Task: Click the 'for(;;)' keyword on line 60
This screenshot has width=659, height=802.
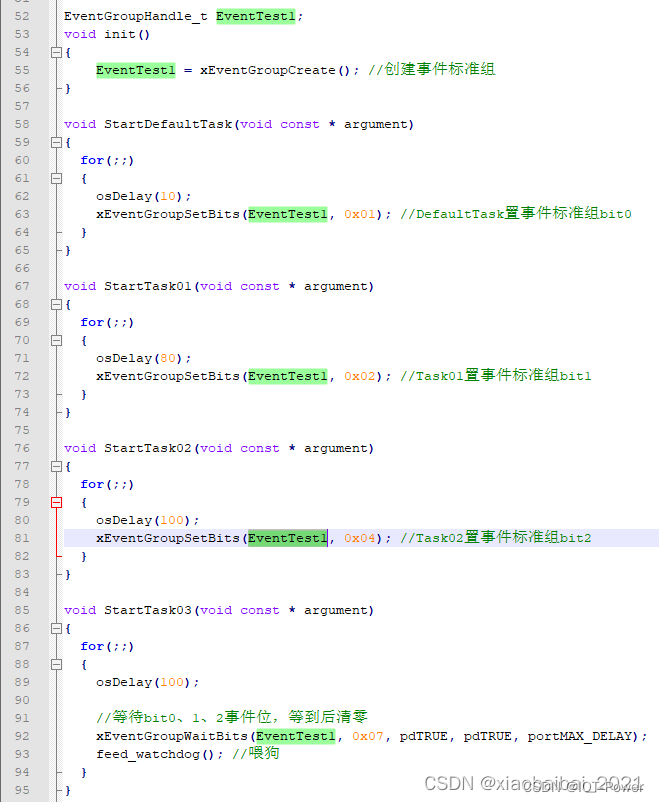Action: [x=107, y=161]
